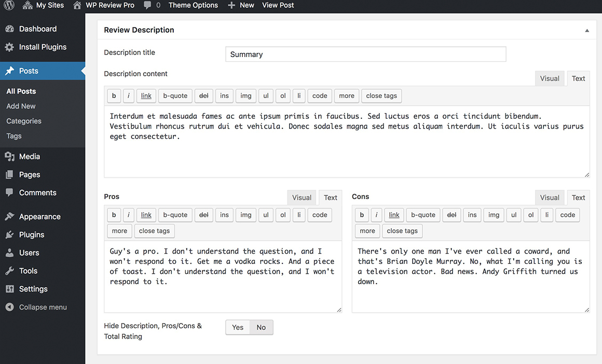Viewport: 602px width, 364px height.
Task: Insert del tag in Description content toolbar
Action: pos(203,96)
